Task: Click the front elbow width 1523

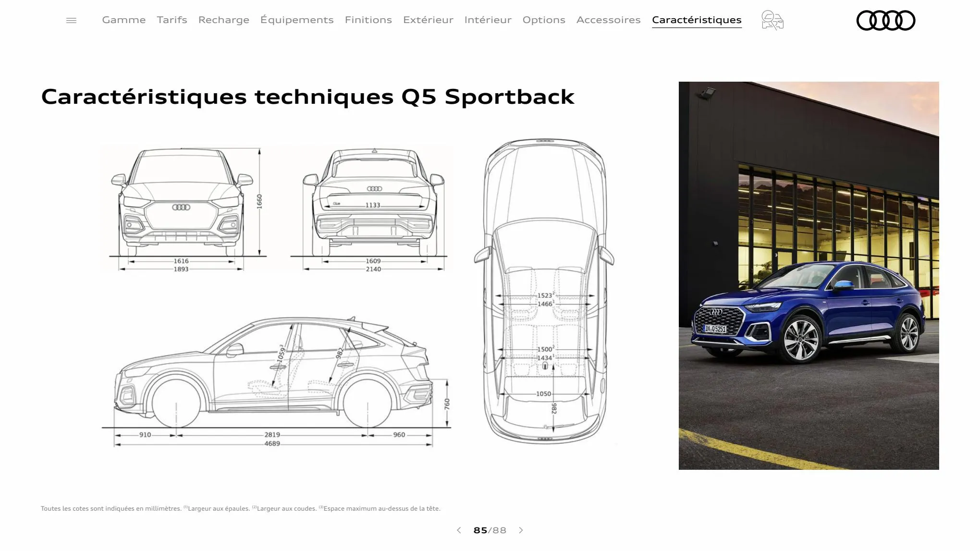Action: (545, 295)
